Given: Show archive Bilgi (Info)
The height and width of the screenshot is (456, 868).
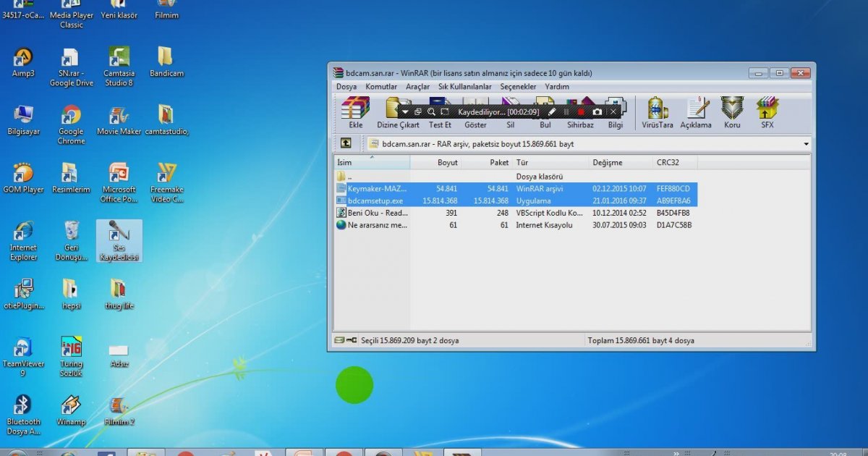Looking at the screenshot, I should (x=616, y=113).
